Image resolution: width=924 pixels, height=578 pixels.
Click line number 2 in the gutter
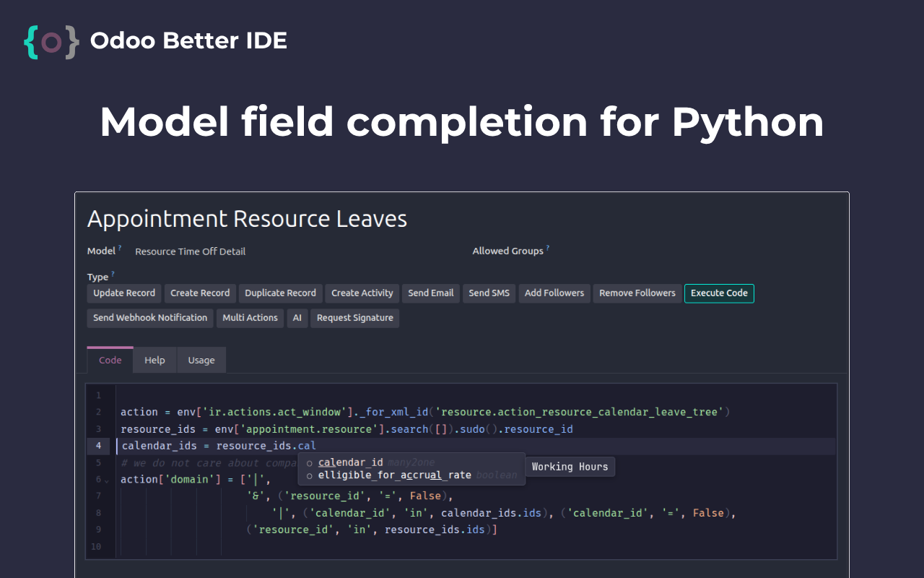(98, 412)
